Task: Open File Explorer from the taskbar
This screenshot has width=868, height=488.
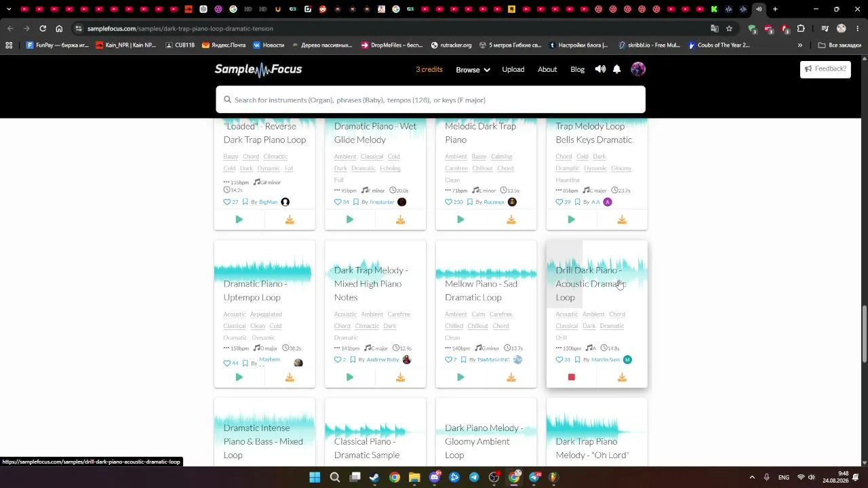Action: coord(414,477)
